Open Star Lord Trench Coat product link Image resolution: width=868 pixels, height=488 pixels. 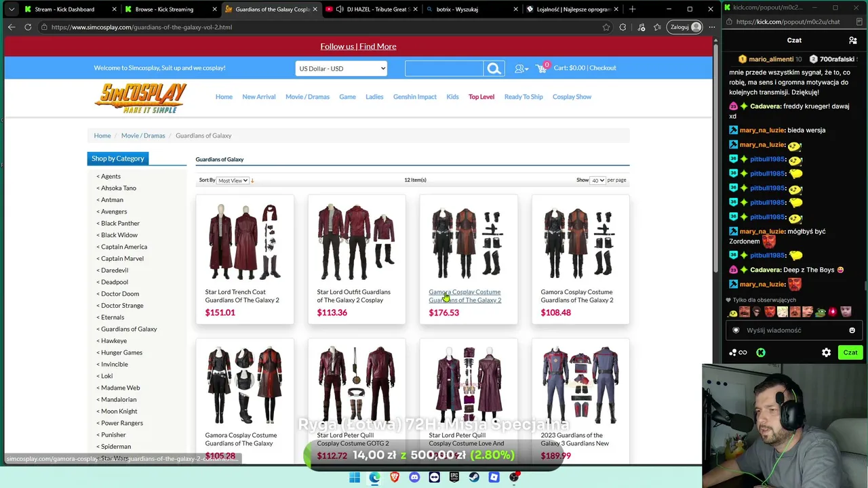click(242, 296)
